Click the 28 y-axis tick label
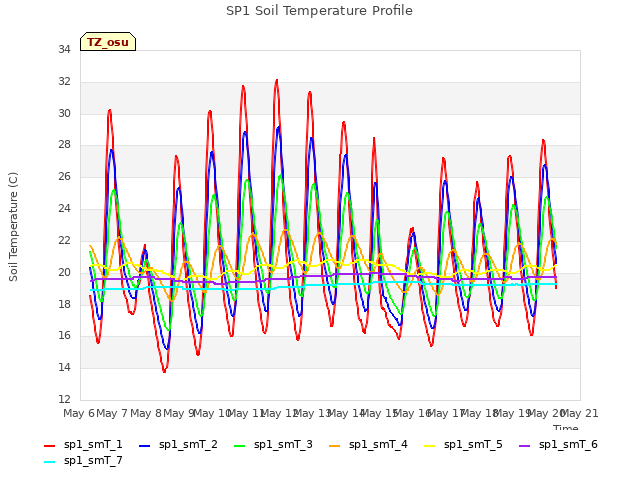The height and width of the screenshot is (480, 640). pos(64,144)
